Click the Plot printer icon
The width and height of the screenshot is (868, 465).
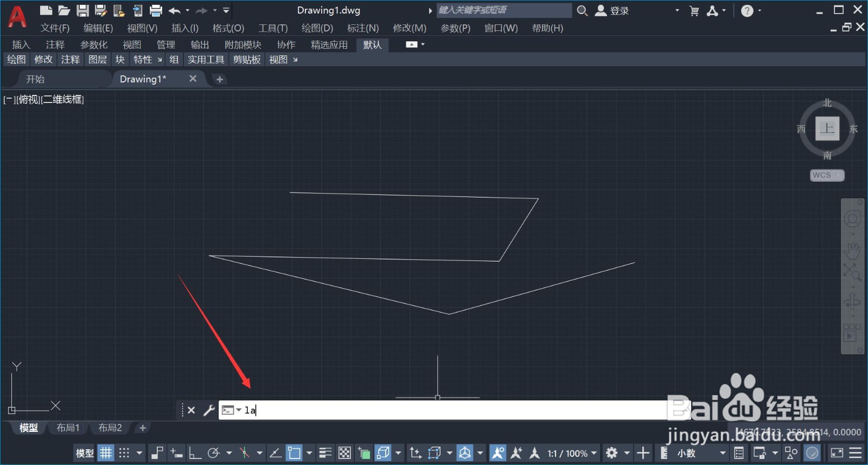pyautogui.click(x=156, y=10)
